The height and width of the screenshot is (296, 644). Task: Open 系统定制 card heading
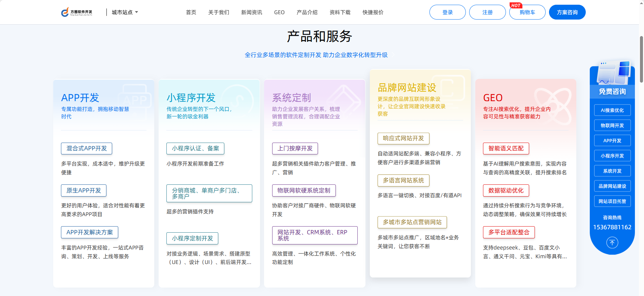tap(291, 98)
